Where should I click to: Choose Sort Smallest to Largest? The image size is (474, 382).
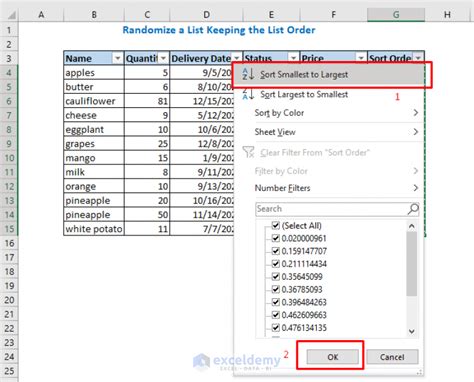328,74
